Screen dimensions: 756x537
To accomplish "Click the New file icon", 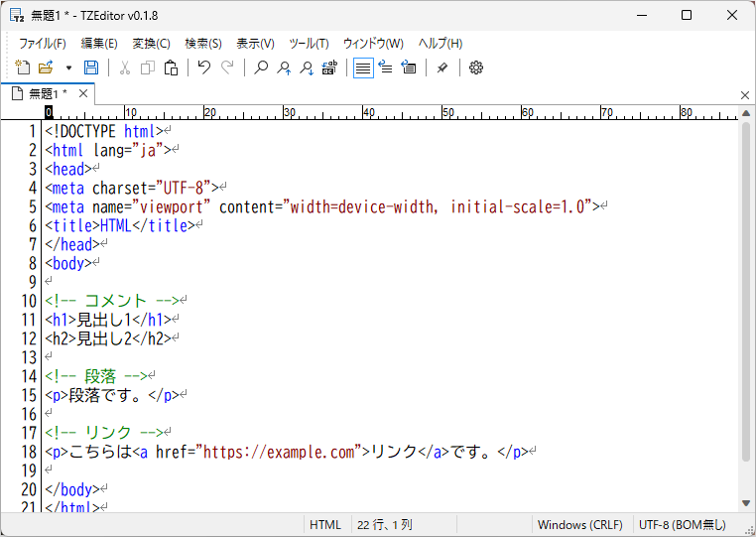I will tap(24, 67).
